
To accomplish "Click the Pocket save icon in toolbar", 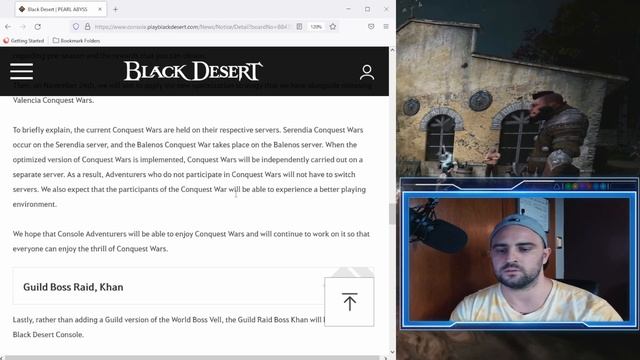I will coord(371,27).
